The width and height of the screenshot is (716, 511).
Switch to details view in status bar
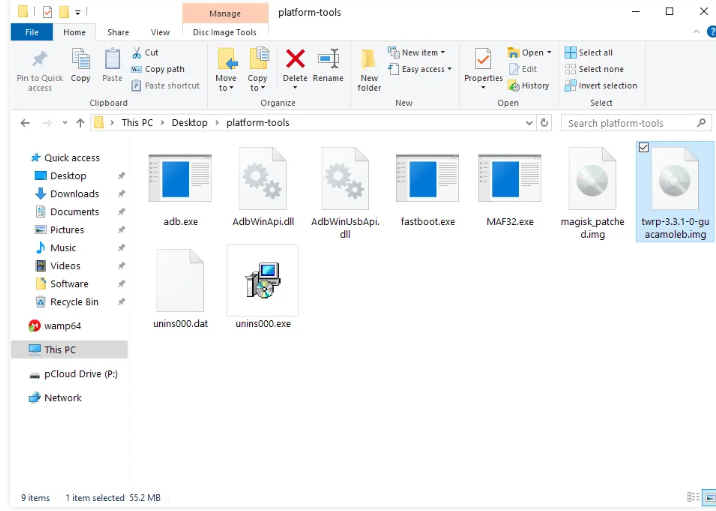click(693, 497)
